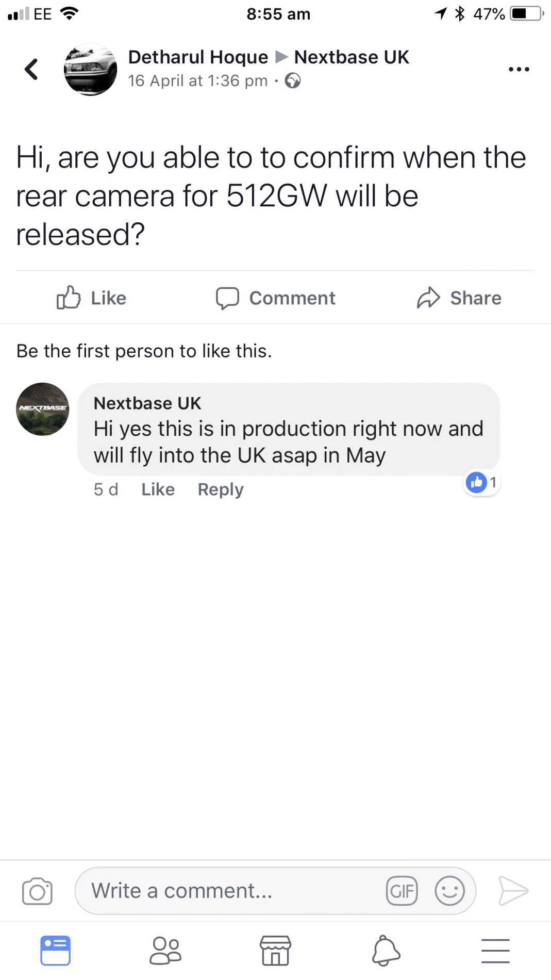The width and height of the screenshot is (551, 980).
Task: Open Detharul Hoque's profile picture
Action: (x=90, y=69)
